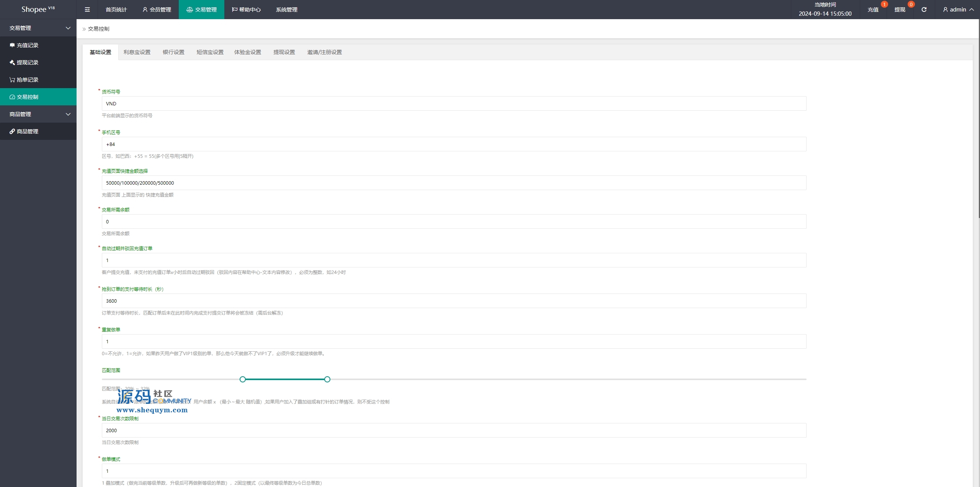Select 交易控制 in the sidebar

point(28,97)
